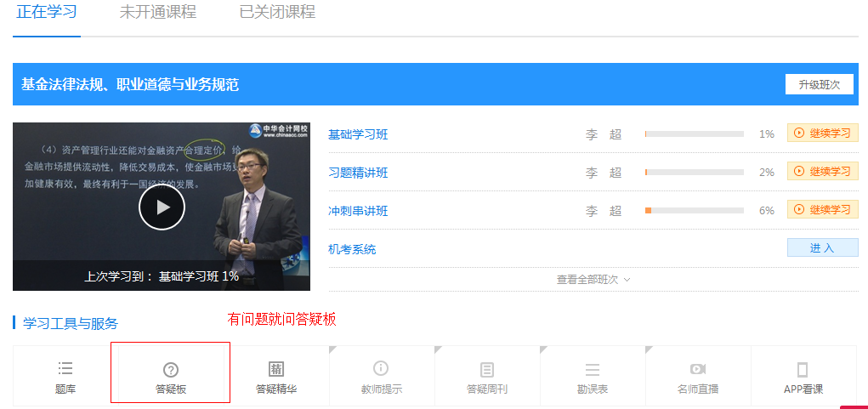Switch to the 正在学习 tab
This screenshot has width=868, height=409.
point(47,12)
